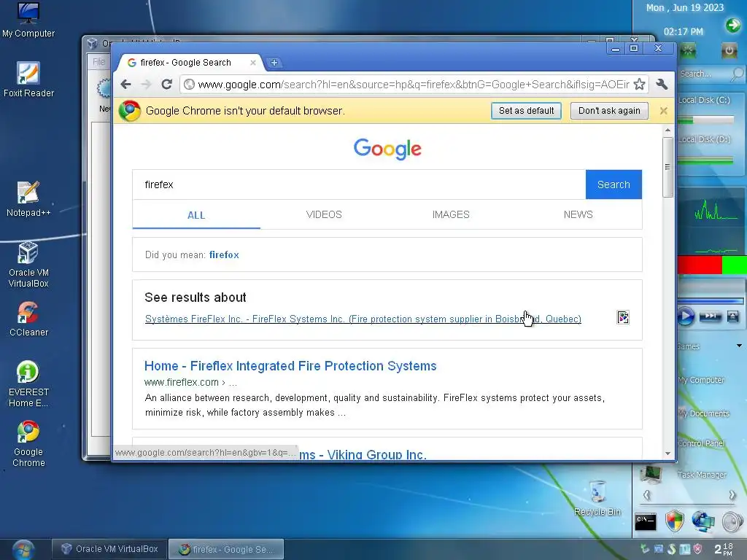Click Local Disk (D:) in sidebar
This screenshot has width=747, height=560.
pyautogui.click(x=704, y=139)
